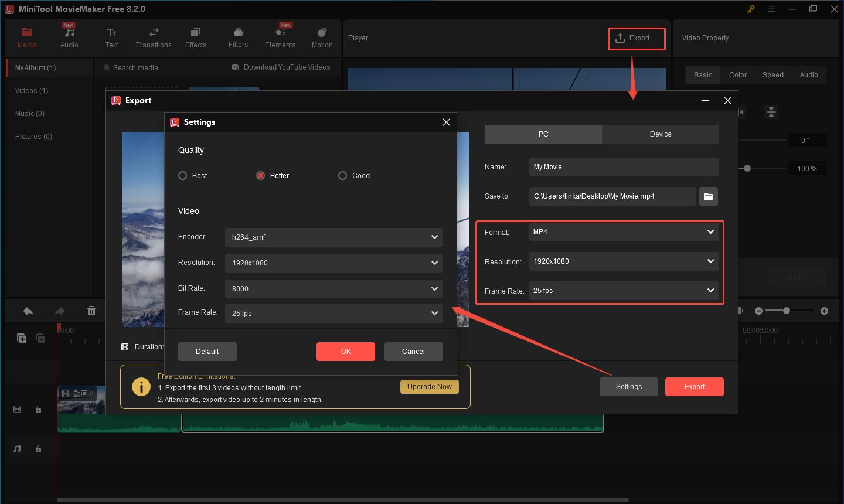Open the Filters tab
The image size is (844, 504).
tap(238, 38)
